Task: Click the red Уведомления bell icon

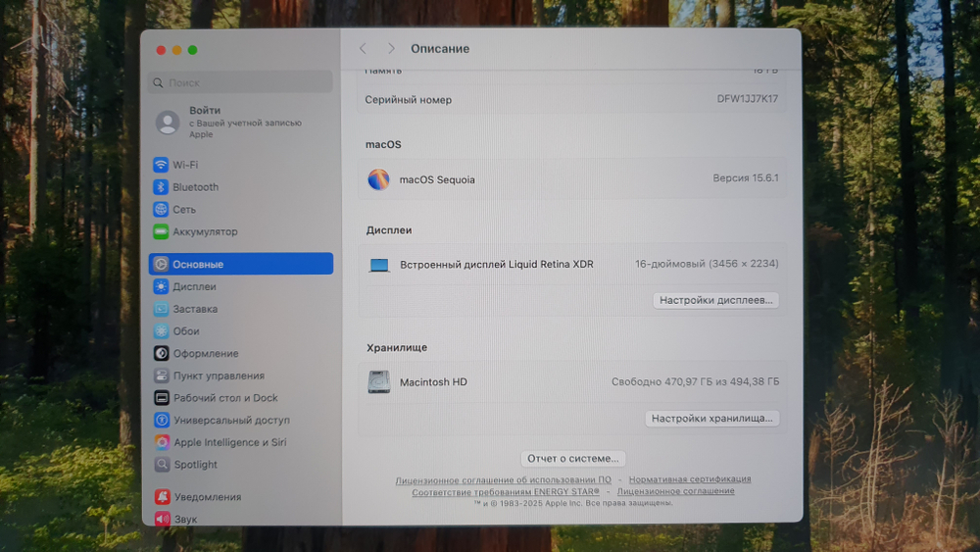Action: point(163,497)
